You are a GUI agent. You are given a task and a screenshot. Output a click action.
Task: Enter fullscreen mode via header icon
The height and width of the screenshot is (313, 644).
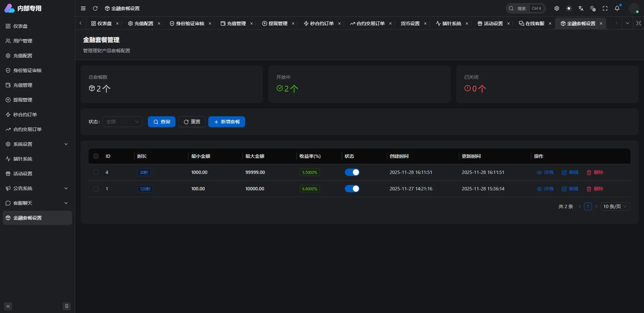click(x=605, y=8)
